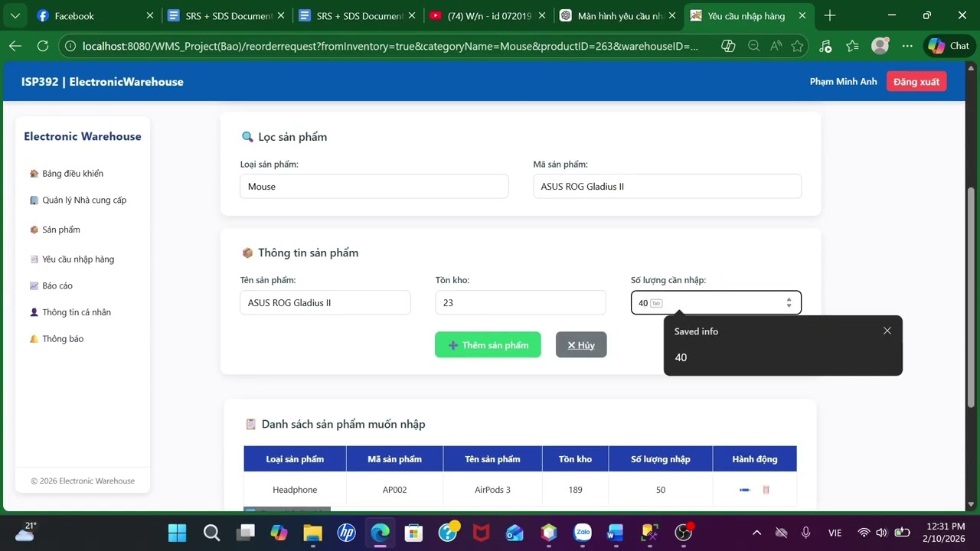Add this page to favorites
The width and height of the screenshot is (980, 551).
pos(798,46)
